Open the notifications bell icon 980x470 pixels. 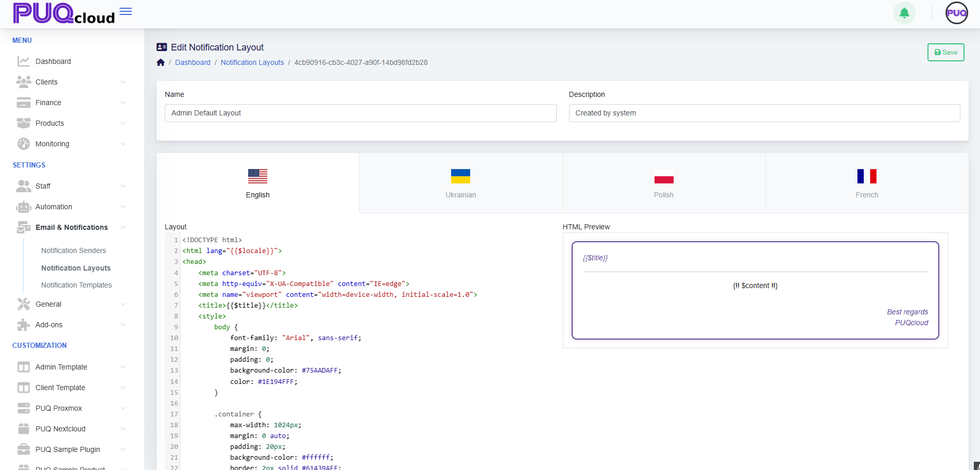(904, 13)
